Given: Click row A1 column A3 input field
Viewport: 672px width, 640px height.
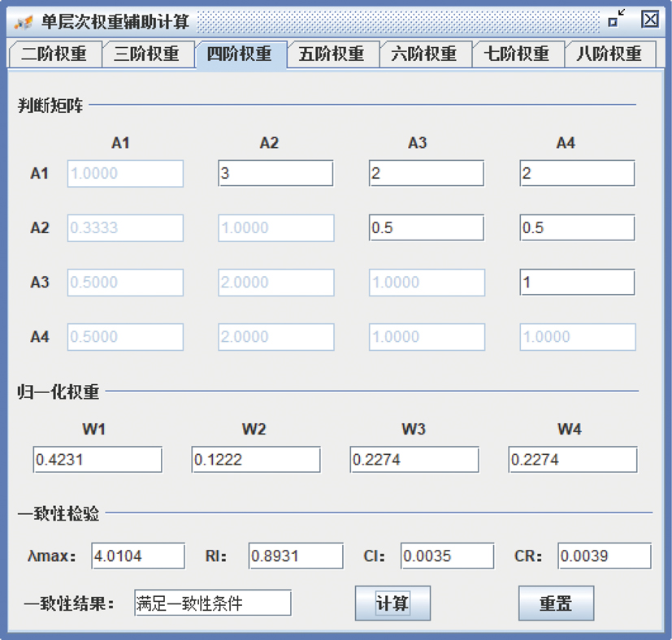Looking at the screenshot, I should (427, 174).
